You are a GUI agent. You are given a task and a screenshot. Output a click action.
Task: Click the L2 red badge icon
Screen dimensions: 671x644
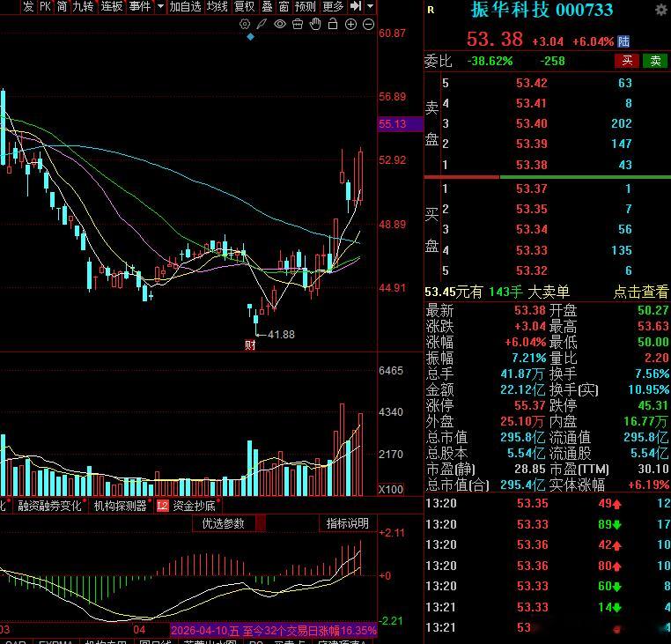tap(163, 506)
